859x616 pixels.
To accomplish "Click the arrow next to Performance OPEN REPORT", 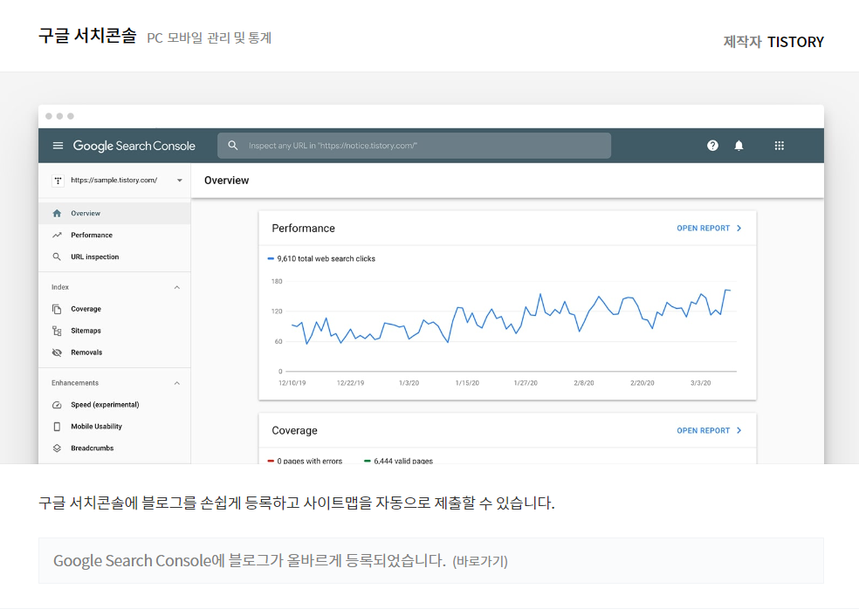I will 739,228.
